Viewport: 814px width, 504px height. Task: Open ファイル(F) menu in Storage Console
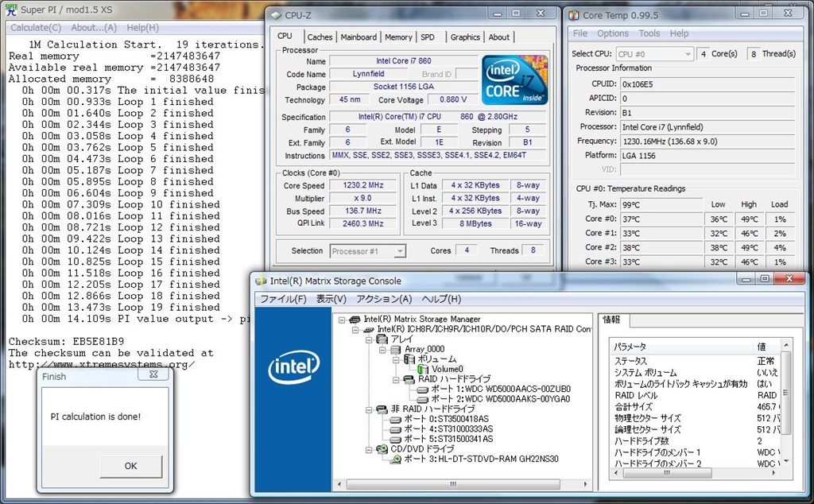(284, 300)
